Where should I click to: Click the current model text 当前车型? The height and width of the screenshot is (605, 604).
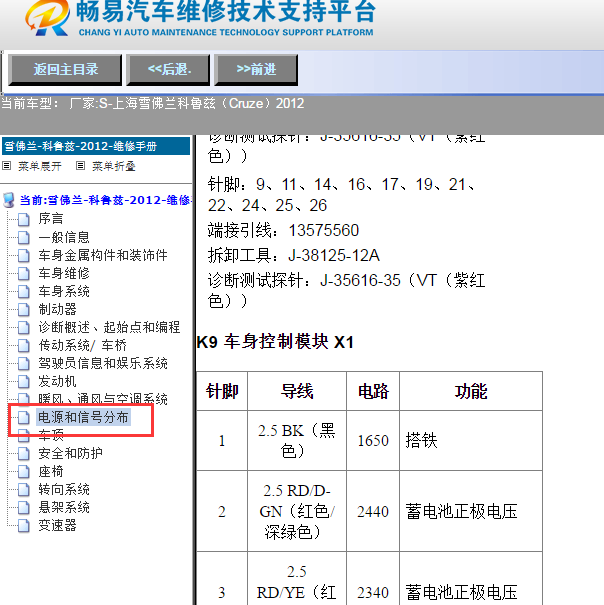153,103
